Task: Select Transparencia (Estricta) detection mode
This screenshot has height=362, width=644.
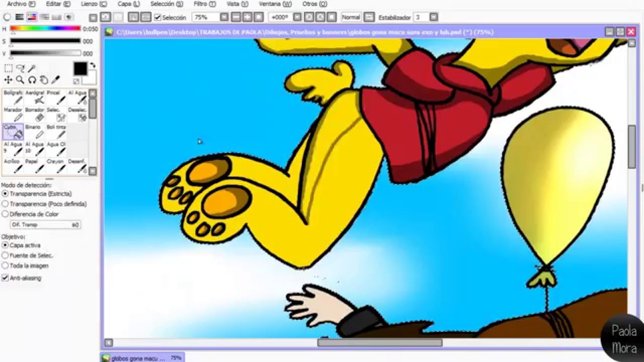Action: point(37,194)
